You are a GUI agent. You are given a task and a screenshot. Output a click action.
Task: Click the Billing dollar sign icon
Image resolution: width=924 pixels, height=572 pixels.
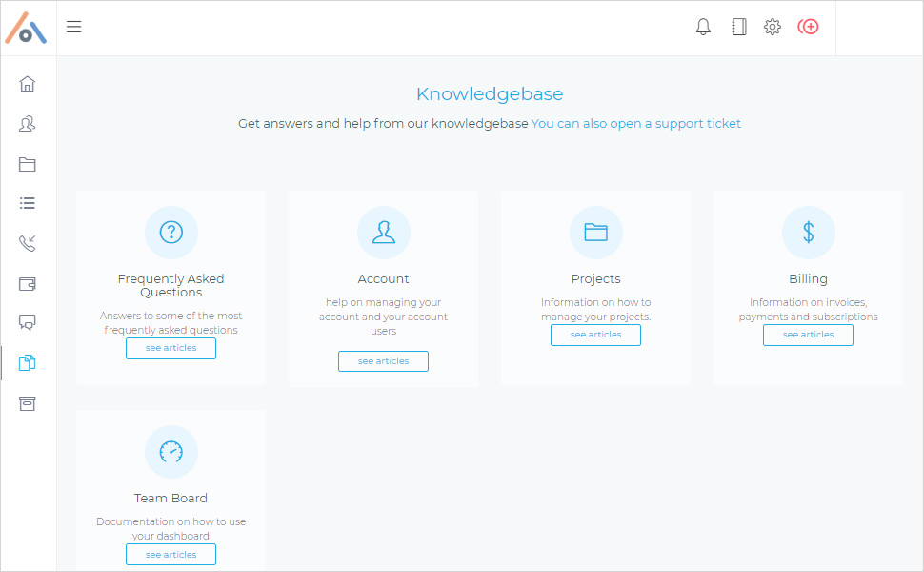tap(808, 233)
